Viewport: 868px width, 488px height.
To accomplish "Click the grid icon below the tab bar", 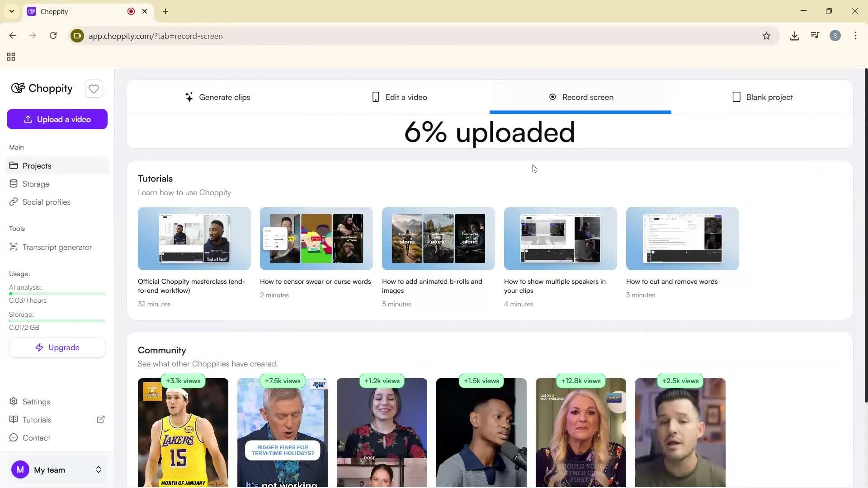I will (11, 56).
